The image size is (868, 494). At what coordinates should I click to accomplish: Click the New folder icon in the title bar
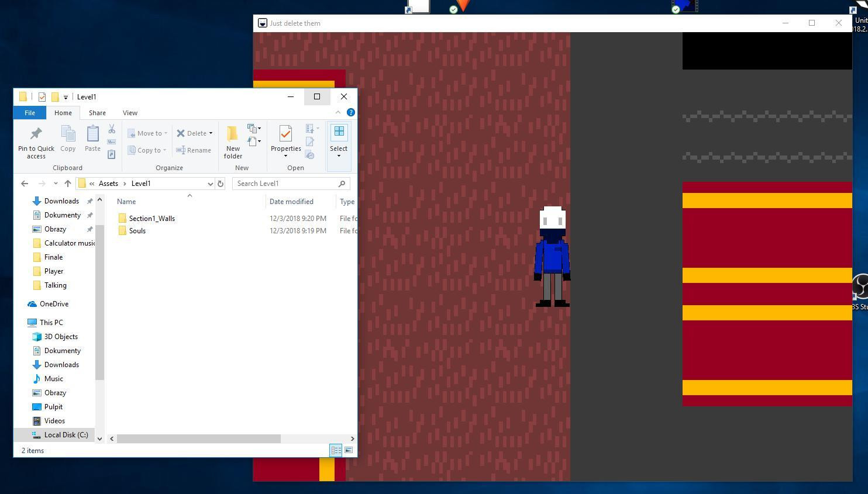coord(55,97)
